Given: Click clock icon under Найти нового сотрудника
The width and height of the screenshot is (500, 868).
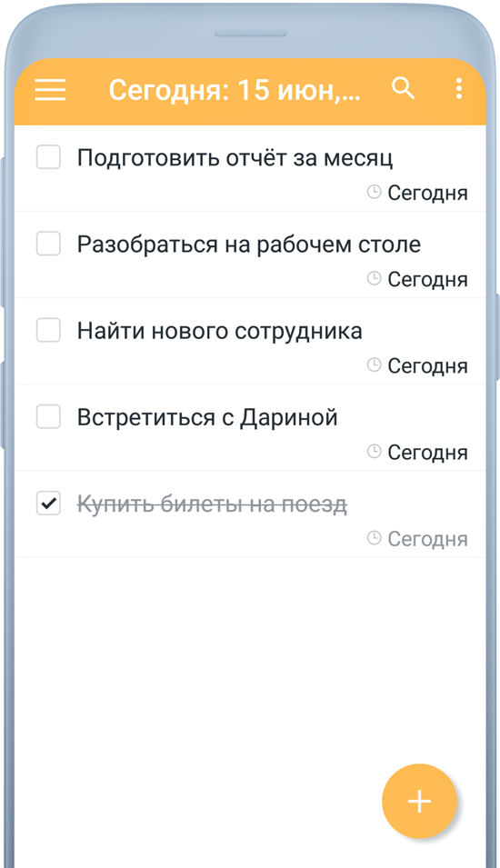Looking at the screenshot, I should pos(374,364).
